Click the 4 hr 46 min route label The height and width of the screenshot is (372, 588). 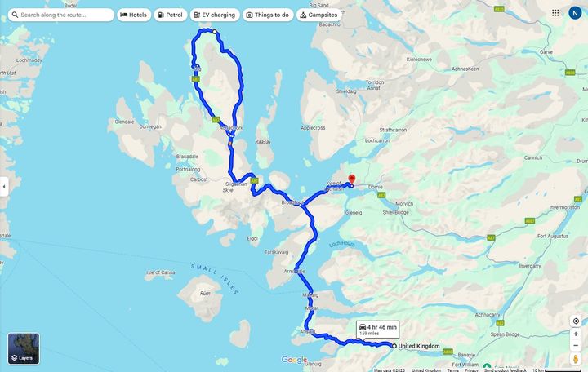pos(377,330)
